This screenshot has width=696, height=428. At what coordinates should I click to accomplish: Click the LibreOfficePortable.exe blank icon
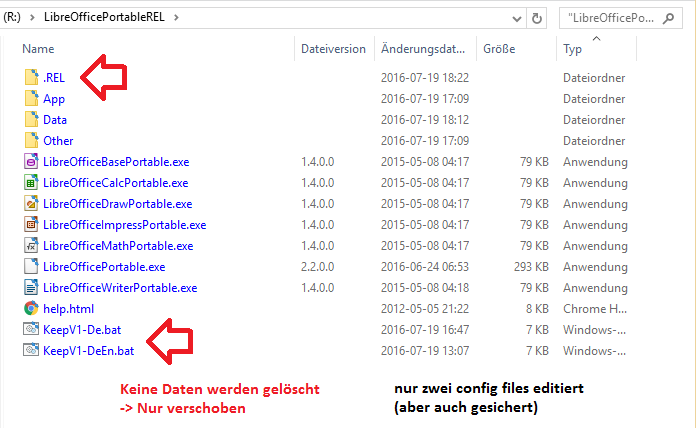[x=31, y=266]
